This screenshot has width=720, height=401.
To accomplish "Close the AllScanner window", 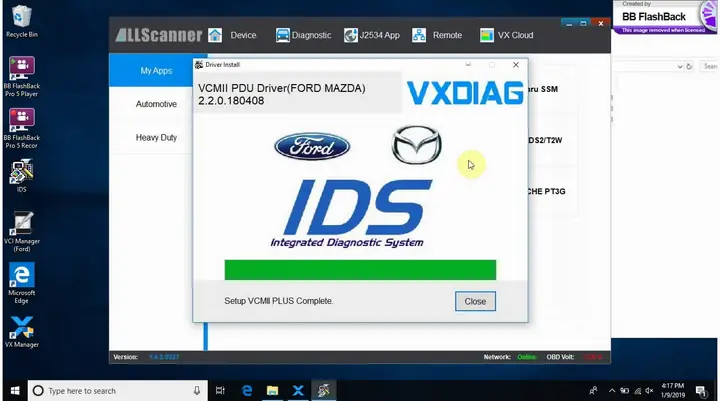I will [x=601, y=23].
